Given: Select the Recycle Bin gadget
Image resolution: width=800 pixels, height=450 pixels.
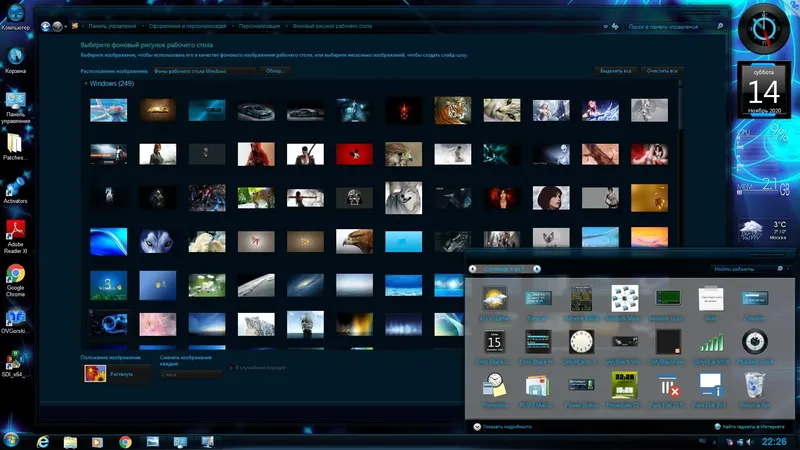Looking at the screenshot, I should (x=755, y=390).
